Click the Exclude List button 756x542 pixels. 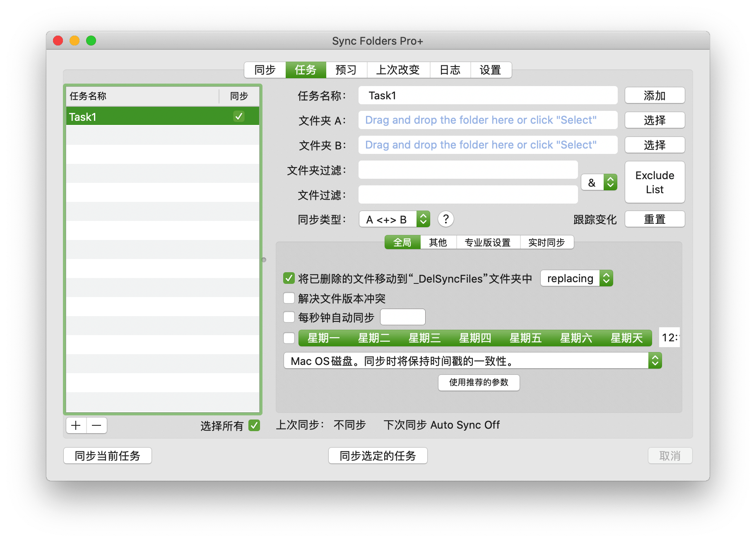654,182
